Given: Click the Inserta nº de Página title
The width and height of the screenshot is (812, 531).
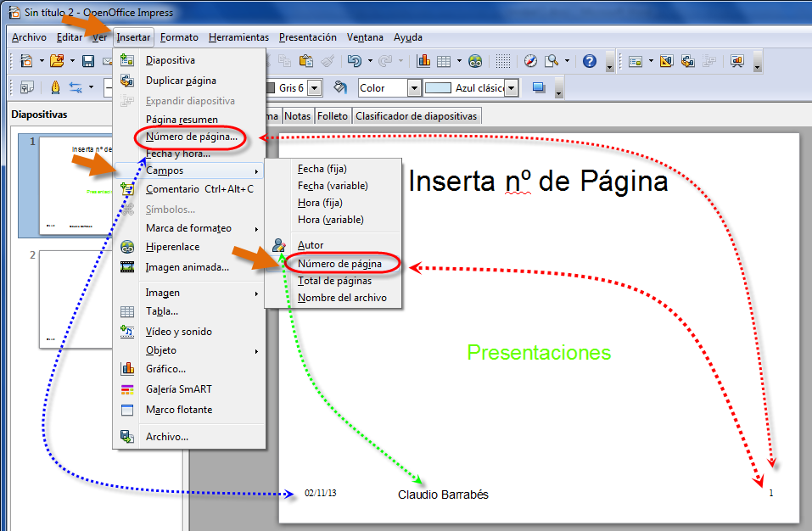Looking at the screenshot, I should (538, 182).
